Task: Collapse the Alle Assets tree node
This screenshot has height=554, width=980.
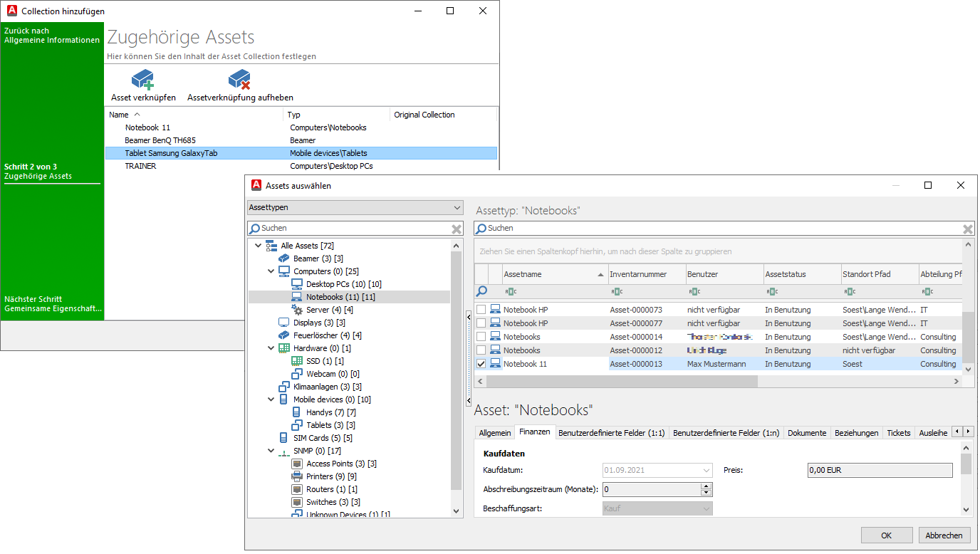Action: [259, 244]
